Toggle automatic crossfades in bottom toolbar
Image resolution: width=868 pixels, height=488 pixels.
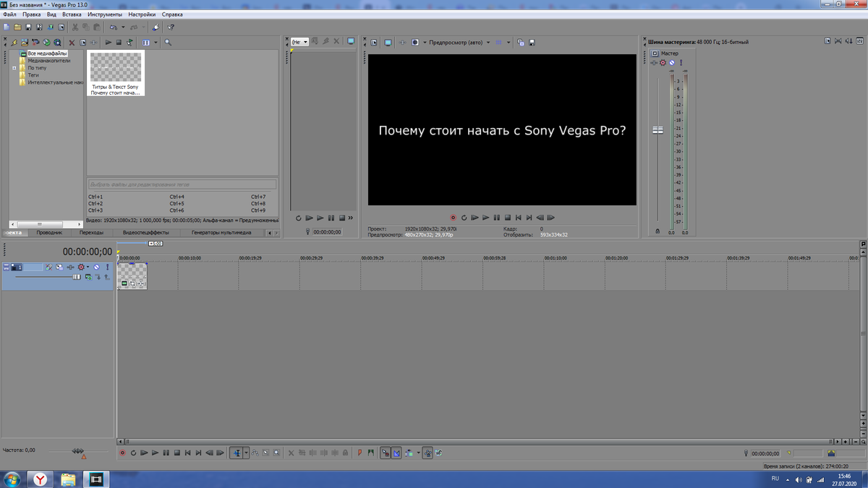[x=396, y=453]
